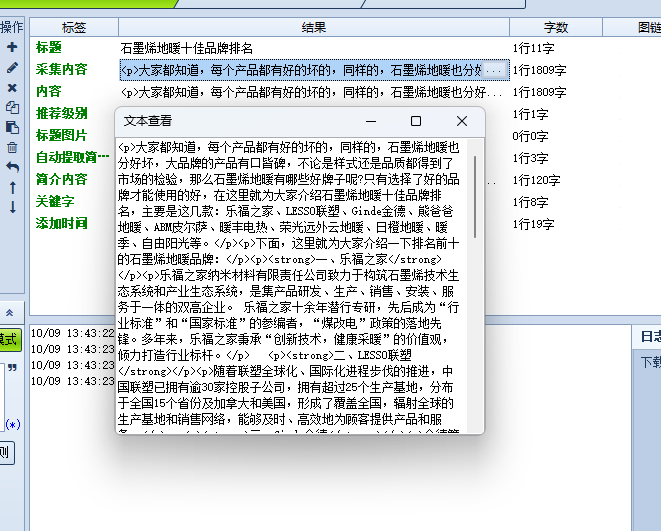Viewport: 661px width, 531px height.
Task: Click the move up arrow icon
Action: [13, 188]
